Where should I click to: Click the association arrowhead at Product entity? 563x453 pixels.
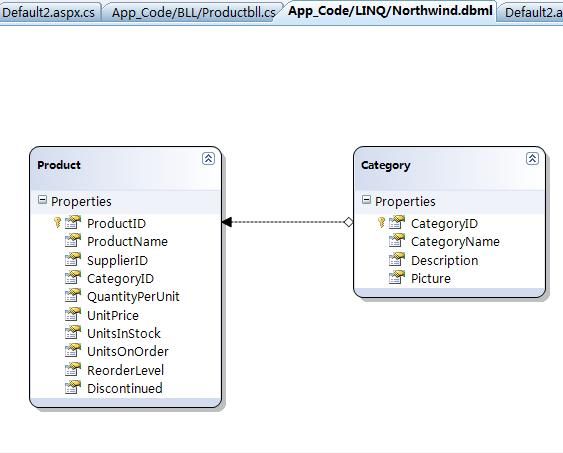pos(227,222)
